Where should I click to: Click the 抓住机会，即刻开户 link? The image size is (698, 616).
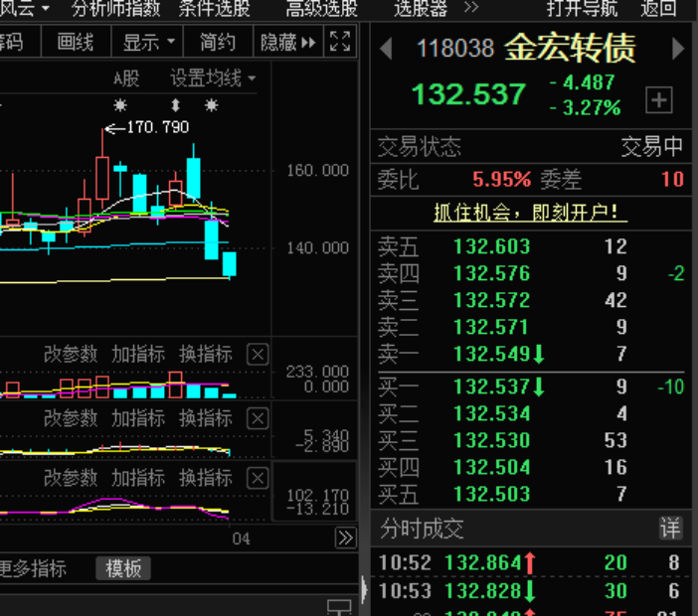530,212
